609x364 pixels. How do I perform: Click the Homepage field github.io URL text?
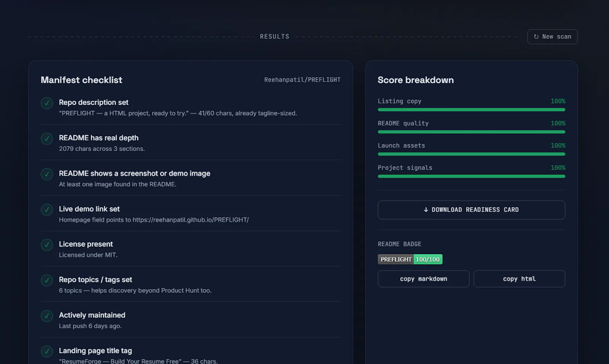154,220
